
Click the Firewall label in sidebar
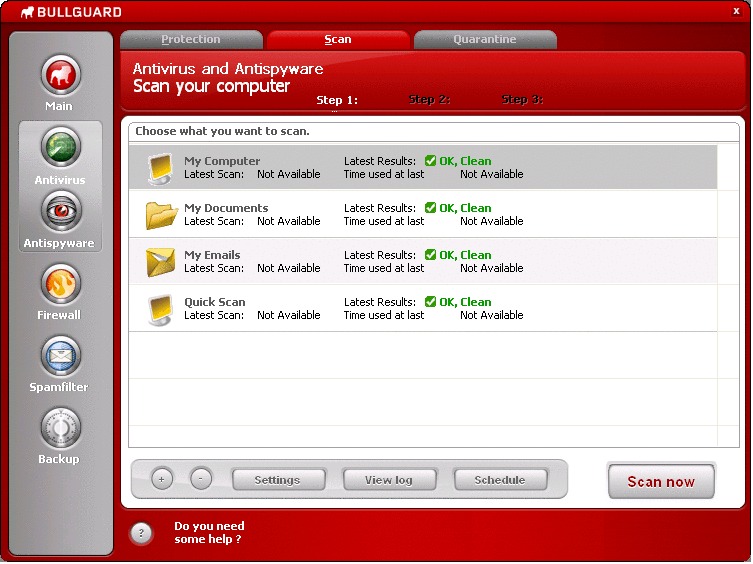(x=59, y=315)
